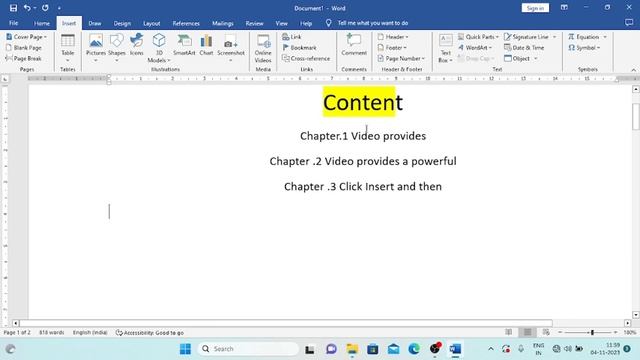Open the Windows Start menu
The image size is (640, 360).
click(x=185, y=349)
